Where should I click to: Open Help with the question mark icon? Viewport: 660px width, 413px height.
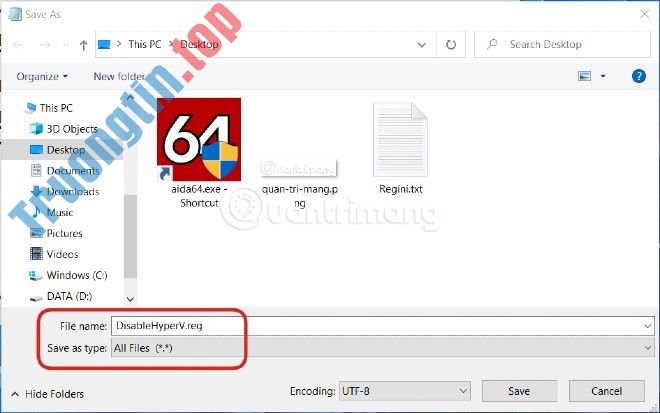pos(639,76)
